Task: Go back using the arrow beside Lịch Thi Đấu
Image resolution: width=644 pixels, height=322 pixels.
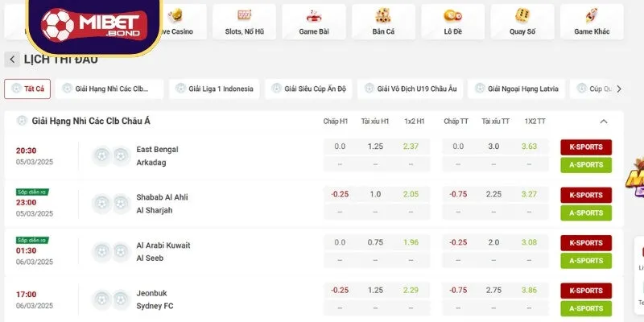Action: pyautogui.click(x=12, y=60)
